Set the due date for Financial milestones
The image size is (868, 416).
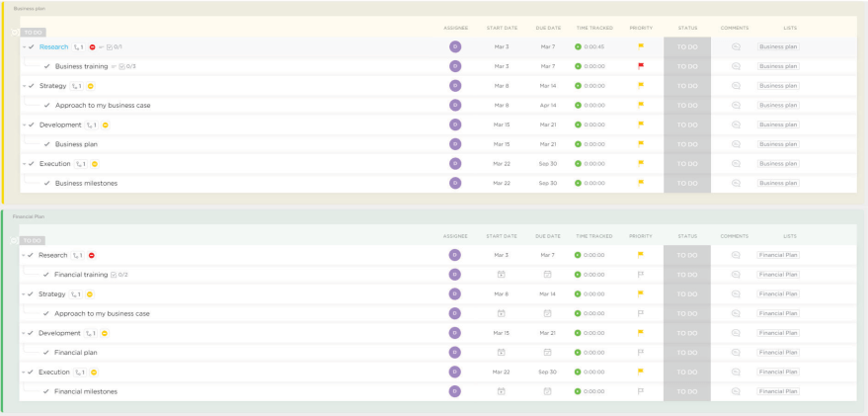click(x=547, y=391)
